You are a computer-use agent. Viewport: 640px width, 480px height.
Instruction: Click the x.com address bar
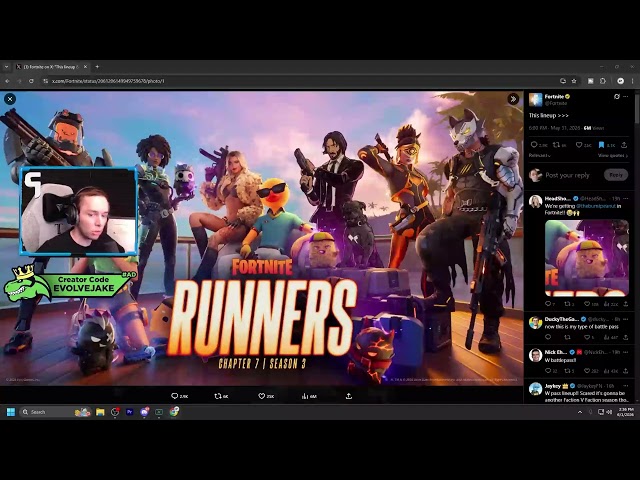tap(302, 81)
